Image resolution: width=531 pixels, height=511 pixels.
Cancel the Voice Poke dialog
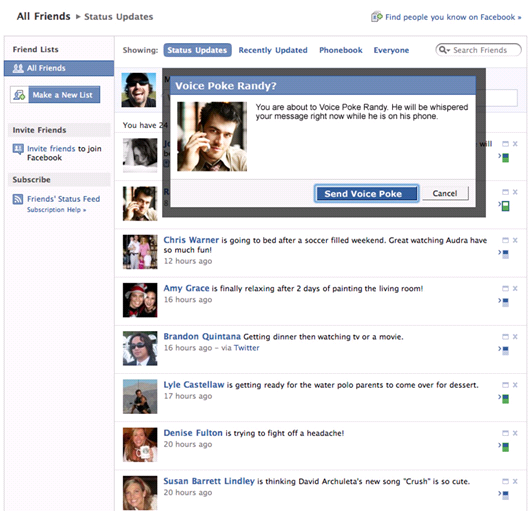coord(445,193)
